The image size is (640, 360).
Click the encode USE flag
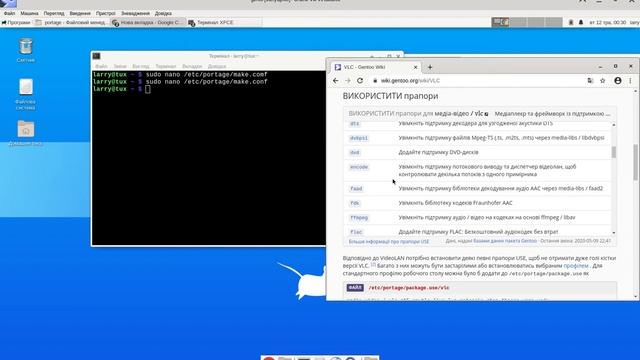click(359, 167)
